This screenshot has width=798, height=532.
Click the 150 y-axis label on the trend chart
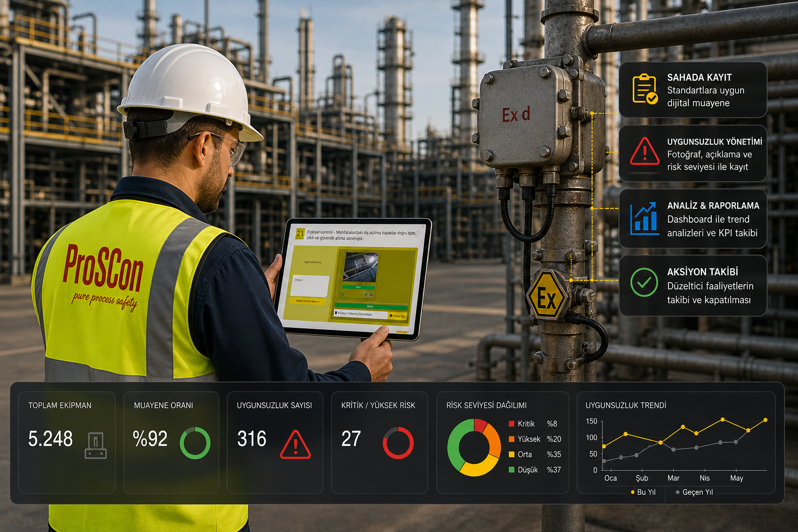click(x=591, y=421)
